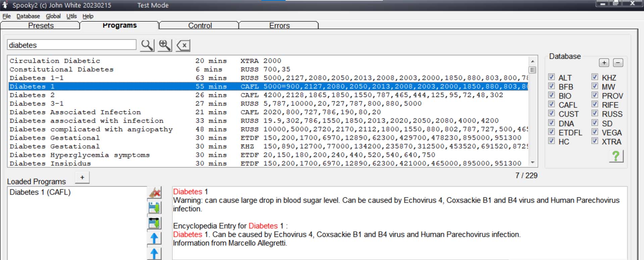Click the minus button in Database panel
The image size is (644, 260).
tap(618, 63)
